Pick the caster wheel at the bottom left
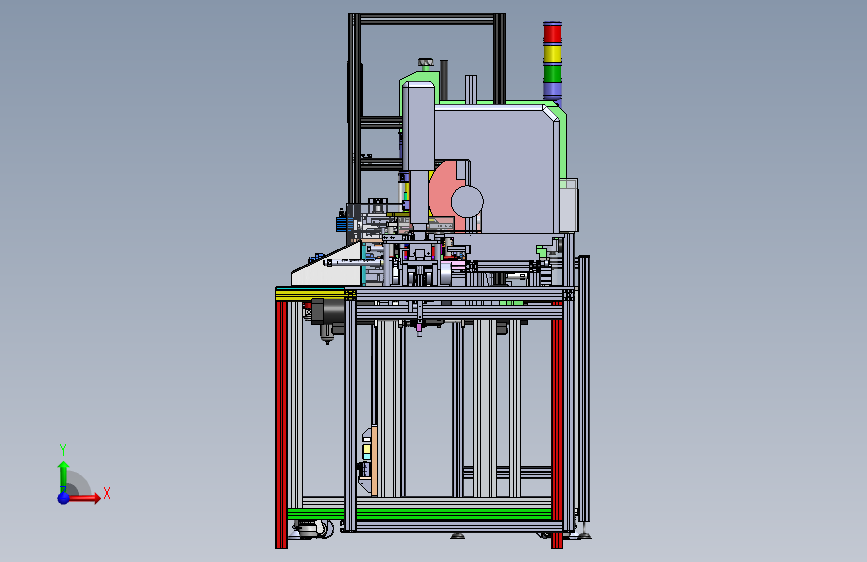The width and height of the screenshot is (867, 562). (x=314, y=529)
